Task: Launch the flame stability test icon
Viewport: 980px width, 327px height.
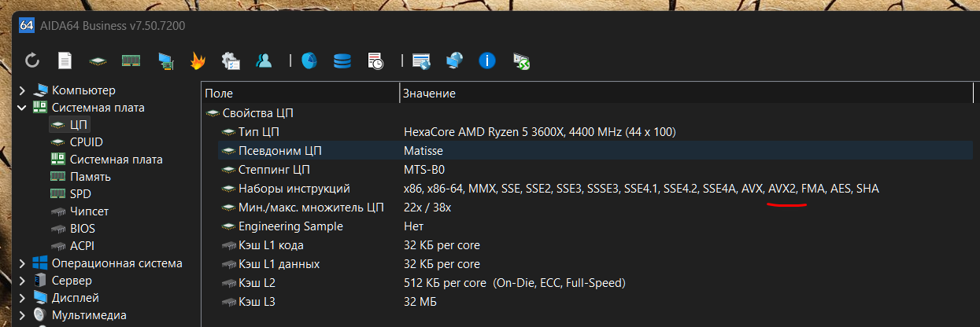Action: 198,60
